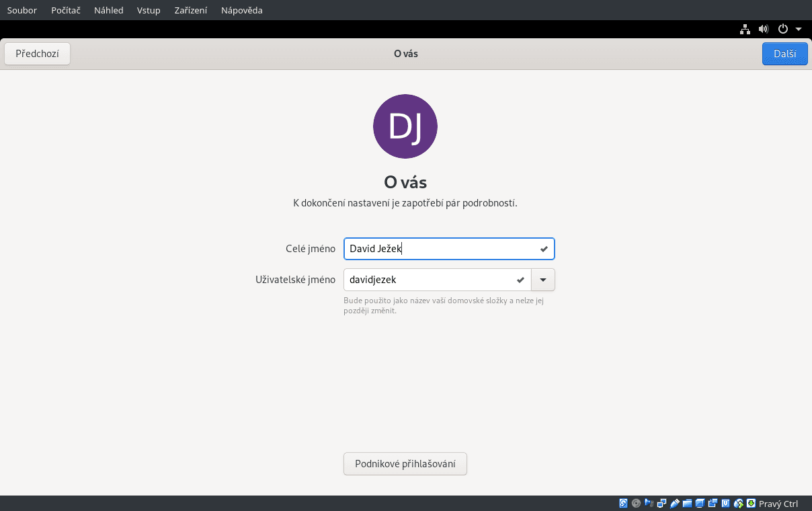
Task: Click the Další button
Action: (784, 53)
